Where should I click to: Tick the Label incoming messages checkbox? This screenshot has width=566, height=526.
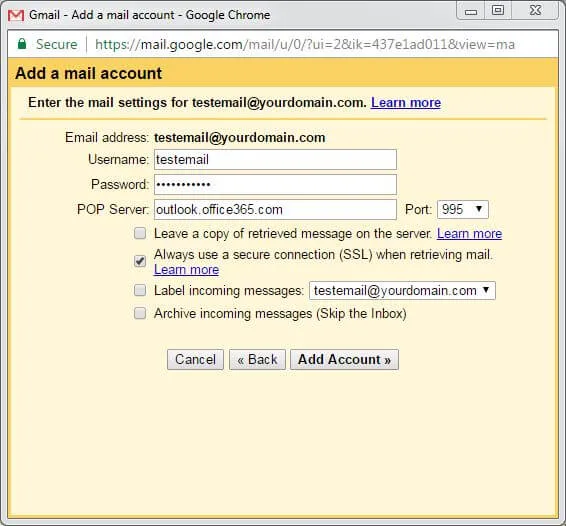click(x=140, y=290)
